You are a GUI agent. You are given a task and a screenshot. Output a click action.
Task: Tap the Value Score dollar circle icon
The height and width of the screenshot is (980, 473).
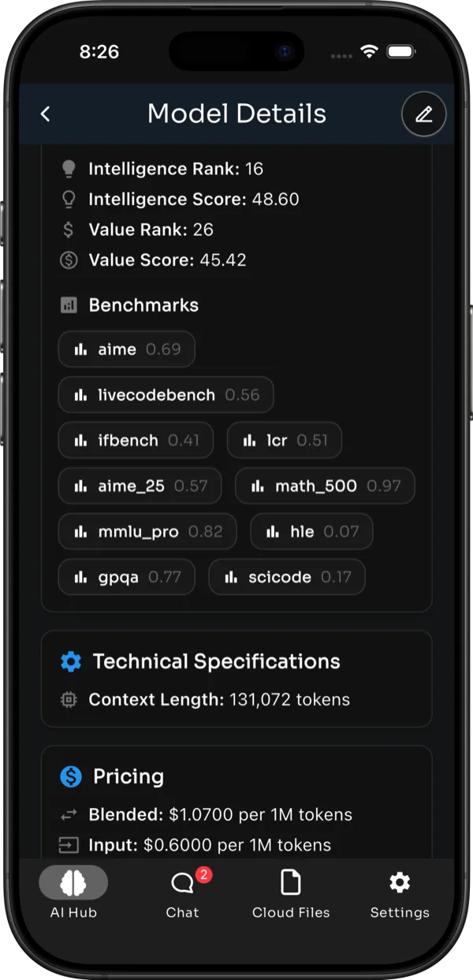point(69,260)
